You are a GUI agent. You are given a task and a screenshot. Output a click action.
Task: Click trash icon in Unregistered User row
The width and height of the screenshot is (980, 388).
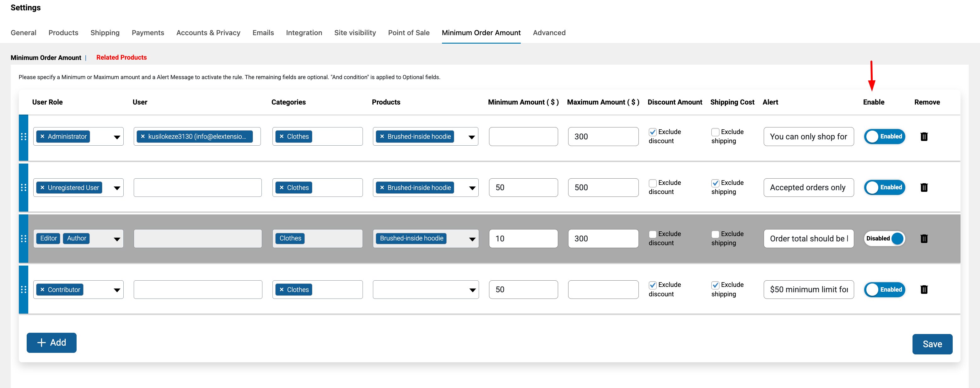tap(924, 187)
